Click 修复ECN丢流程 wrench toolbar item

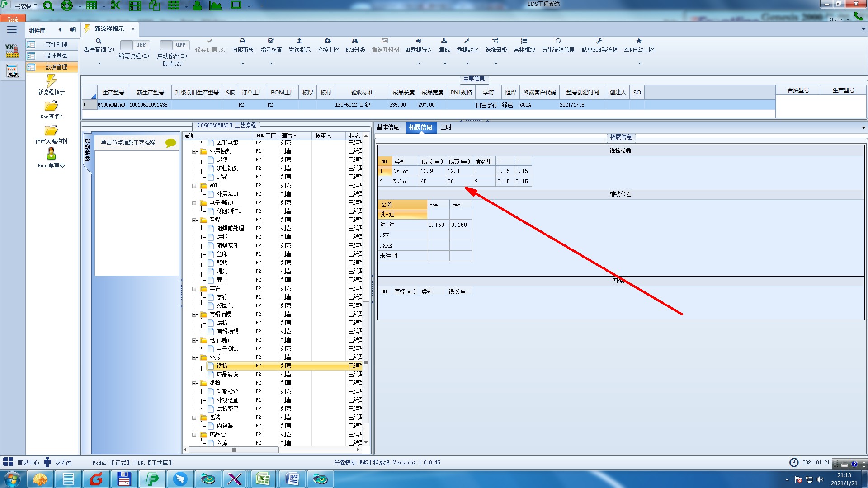[599, 46]
